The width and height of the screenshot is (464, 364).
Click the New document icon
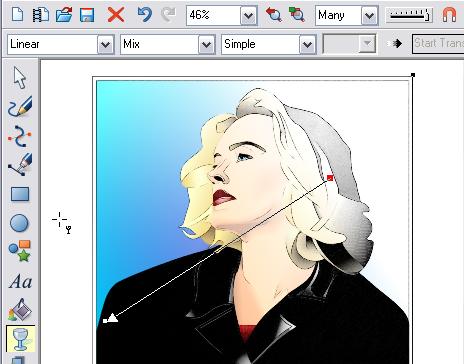click(x=17, y=15)
